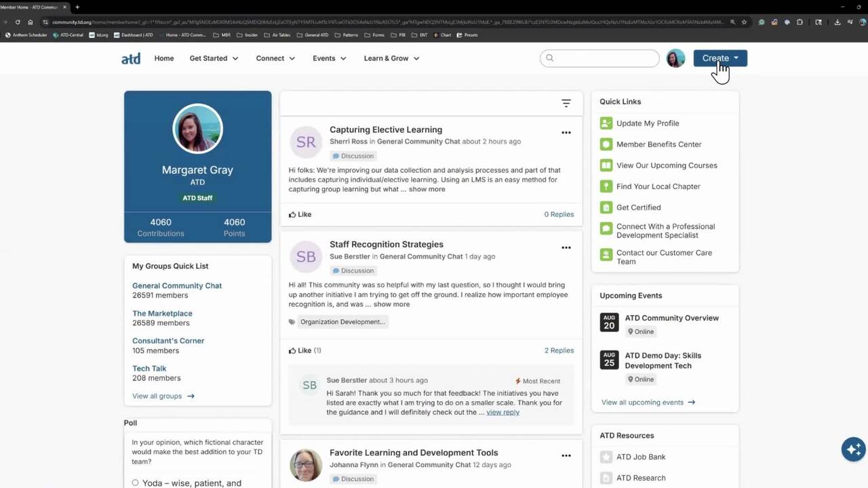Click the View Our Upcoming Courses book icon
This screenshot has width=868, height=488.
[606, 165]
